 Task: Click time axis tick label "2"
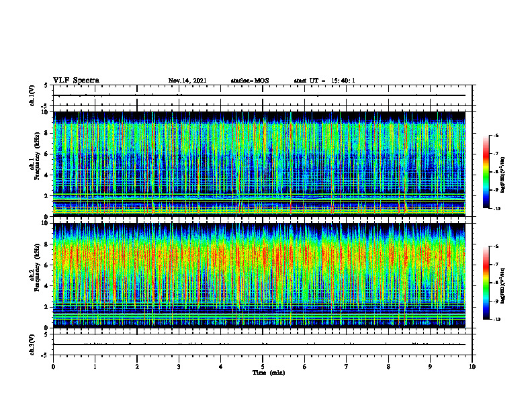click(137, 367)
